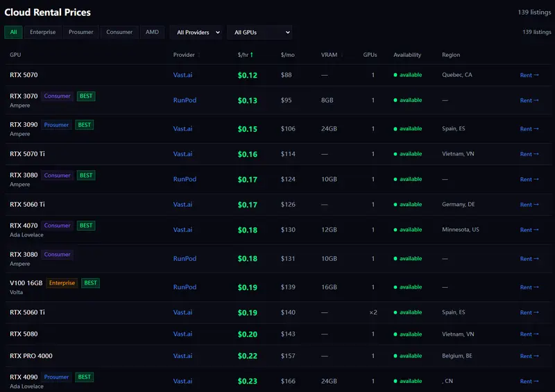
Task: Click the BEST badge on RTX 3090
Action: (84, 125)
